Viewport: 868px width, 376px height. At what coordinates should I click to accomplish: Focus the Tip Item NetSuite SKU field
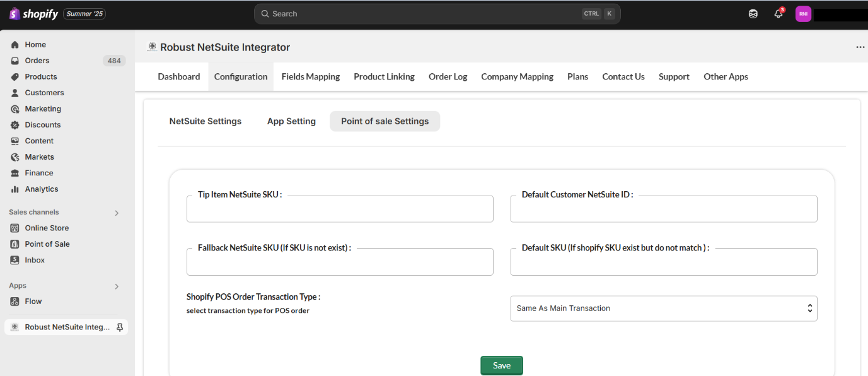tap(340, 209)
